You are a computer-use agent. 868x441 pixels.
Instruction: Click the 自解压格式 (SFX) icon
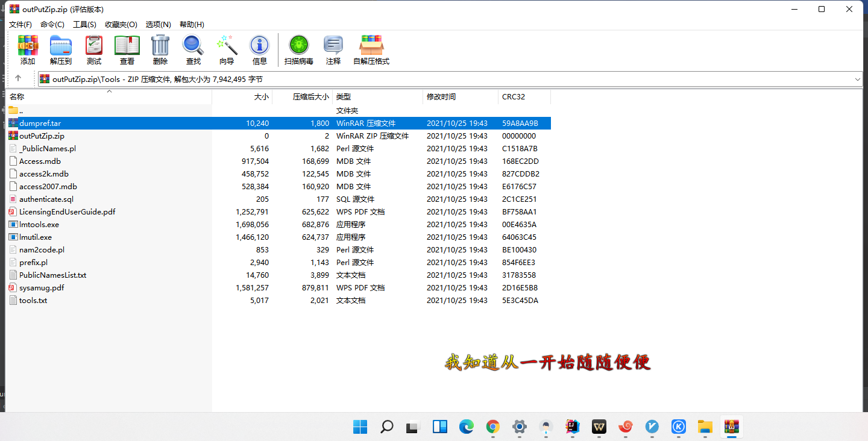coord(371,49)
